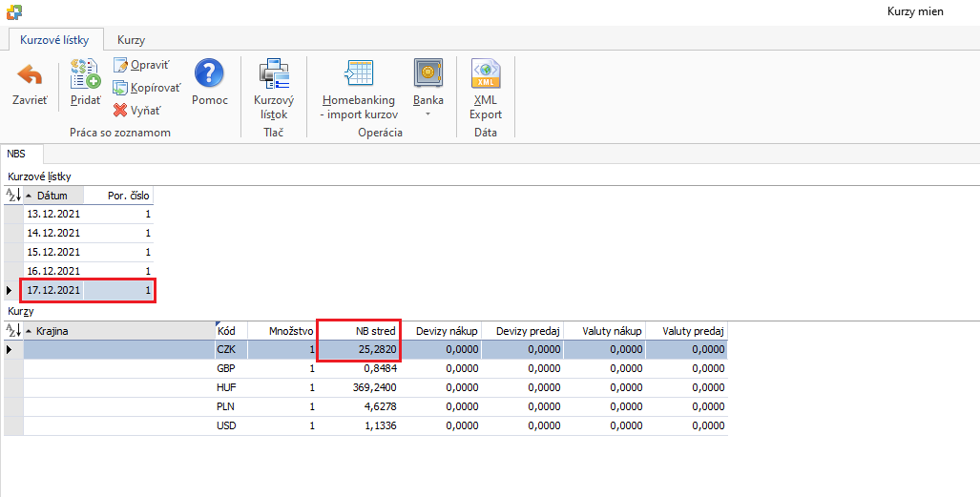
Task: Run XML Export
Action: 486,89
